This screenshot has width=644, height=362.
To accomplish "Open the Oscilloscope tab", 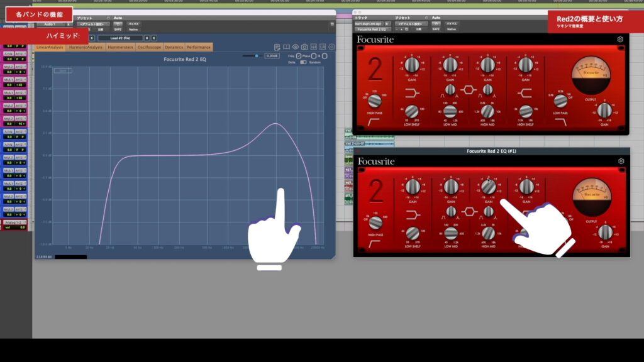I will [x=149, y=47].
